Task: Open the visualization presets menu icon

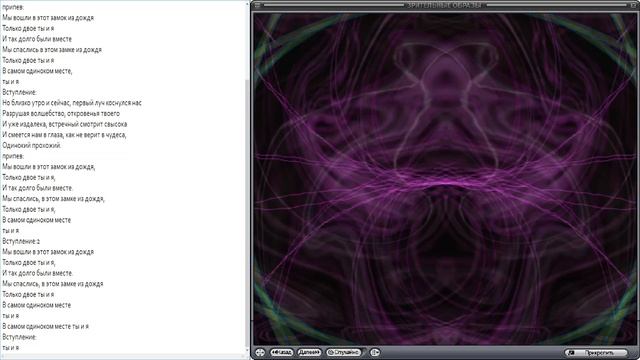Action: coord(375,352)
